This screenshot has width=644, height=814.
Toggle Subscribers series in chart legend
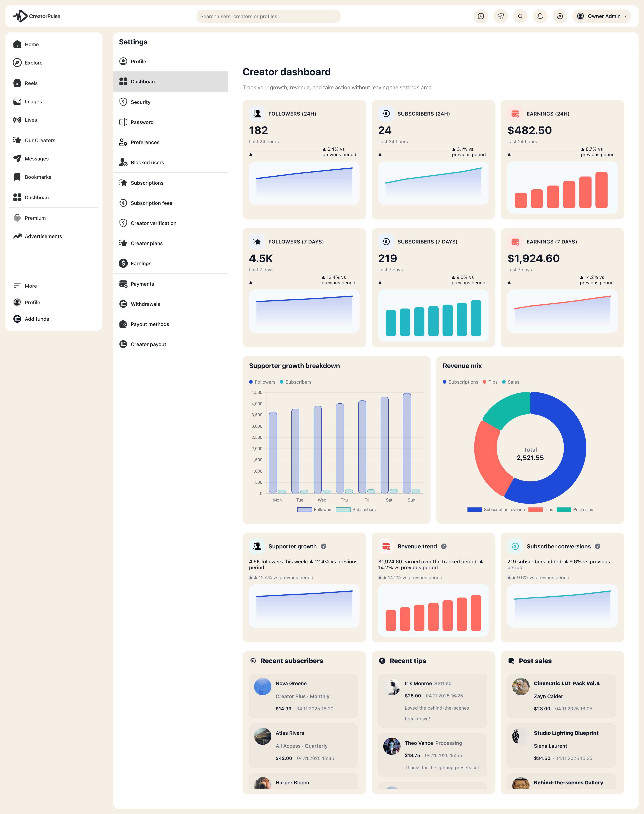point(356,509)
